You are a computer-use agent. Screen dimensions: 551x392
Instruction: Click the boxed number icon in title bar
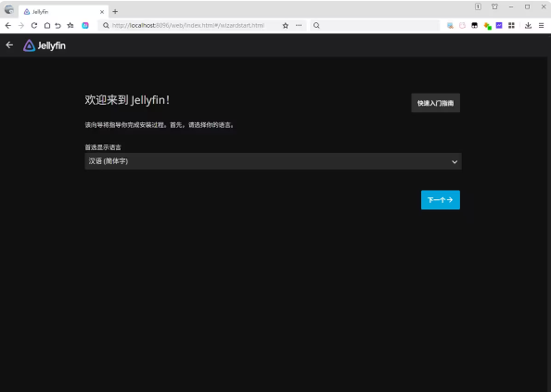click(478, 6)
